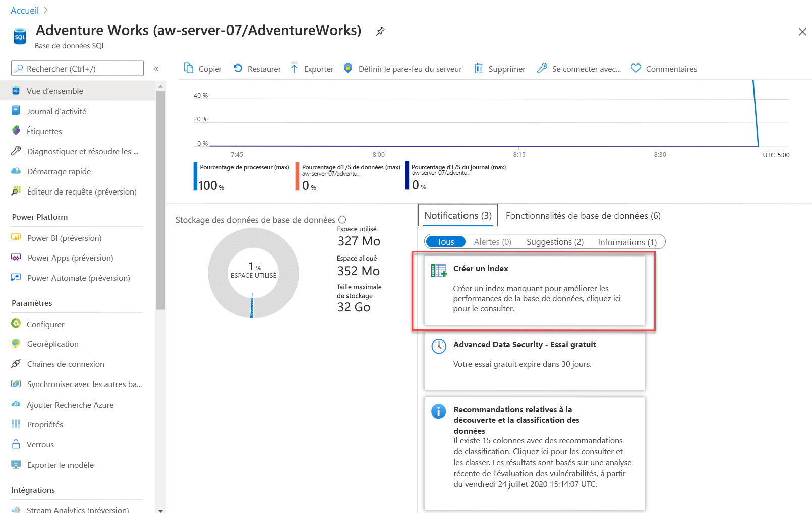
Task: Click the Exporter le modèle icon
Action: (16, 465)
